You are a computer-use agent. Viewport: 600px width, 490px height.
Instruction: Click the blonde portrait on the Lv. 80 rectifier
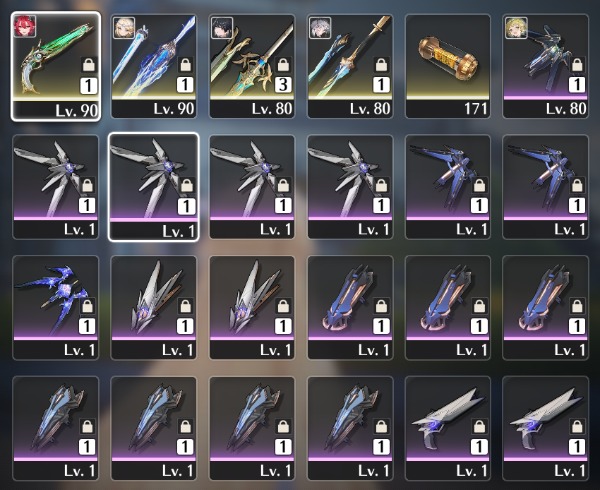(516, 28)
